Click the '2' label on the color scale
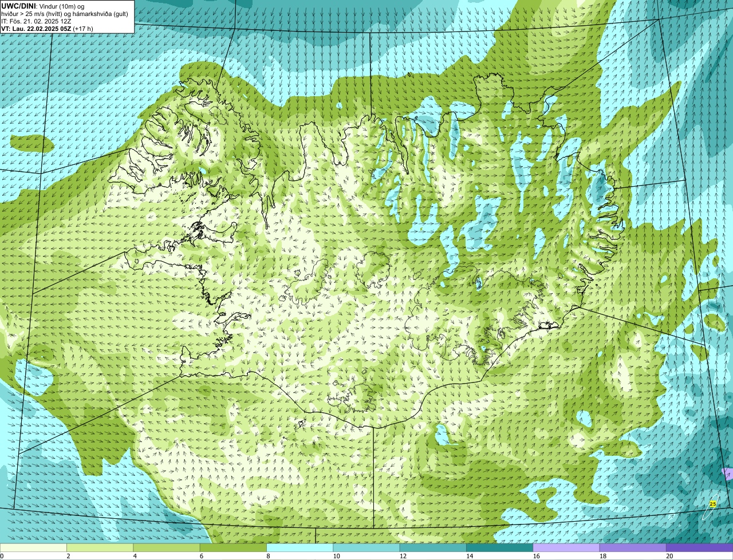733x560 pixels. click(68, 556)
